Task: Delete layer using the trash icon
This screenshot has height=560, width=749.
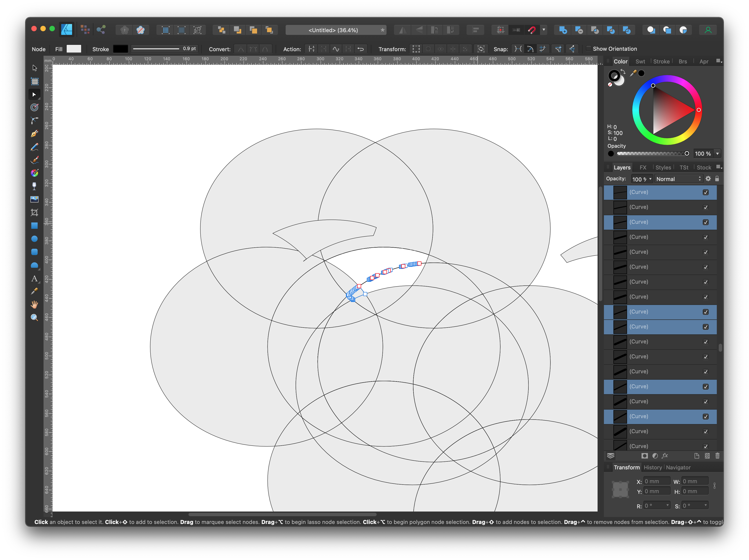Action: [717, 456]
